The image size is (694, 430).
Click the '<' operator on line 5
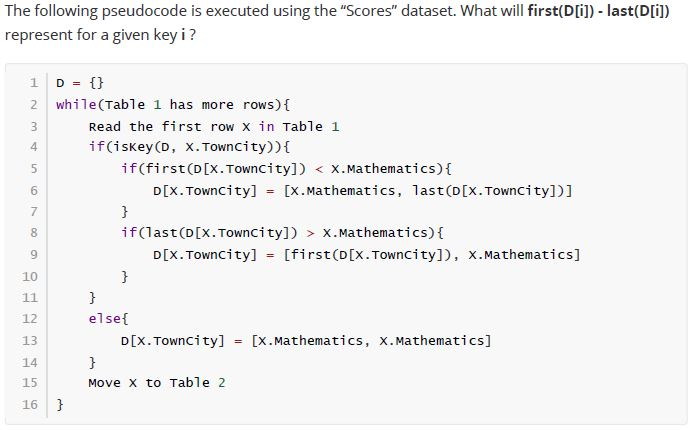coord(319,169)
